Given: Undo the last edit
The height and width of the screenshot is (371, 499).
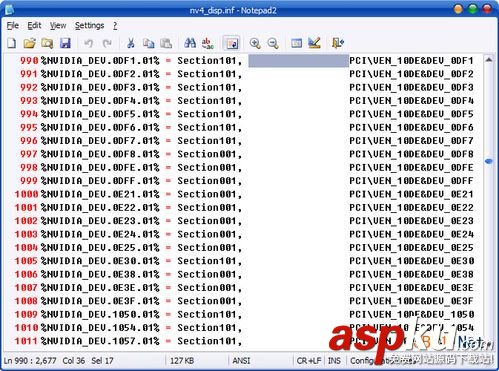Looking at the screenshot, I should click(x=88, y=43).
